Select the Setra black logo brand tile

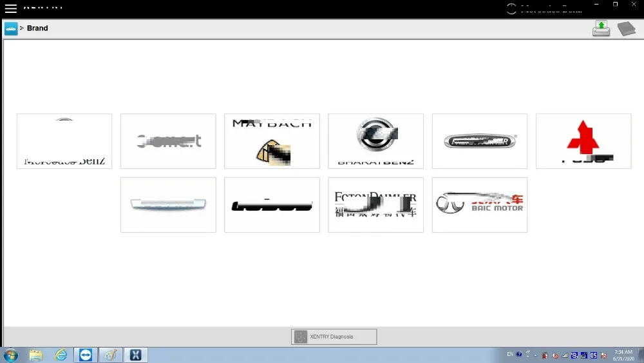click(272, 205)
